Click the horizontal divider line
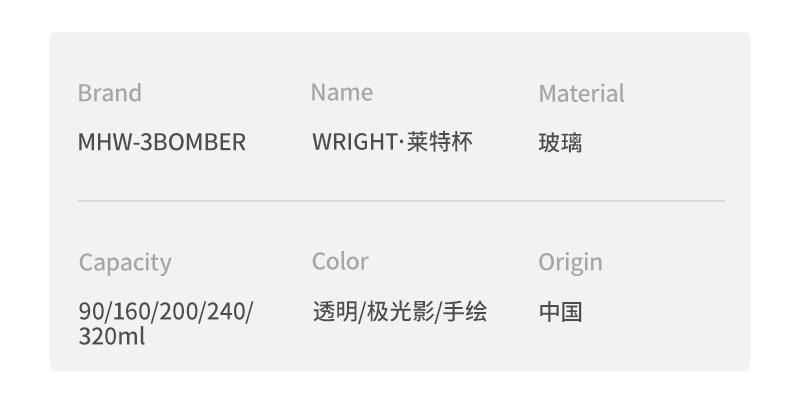Screen dimensions: 790x405 (400, 201)
